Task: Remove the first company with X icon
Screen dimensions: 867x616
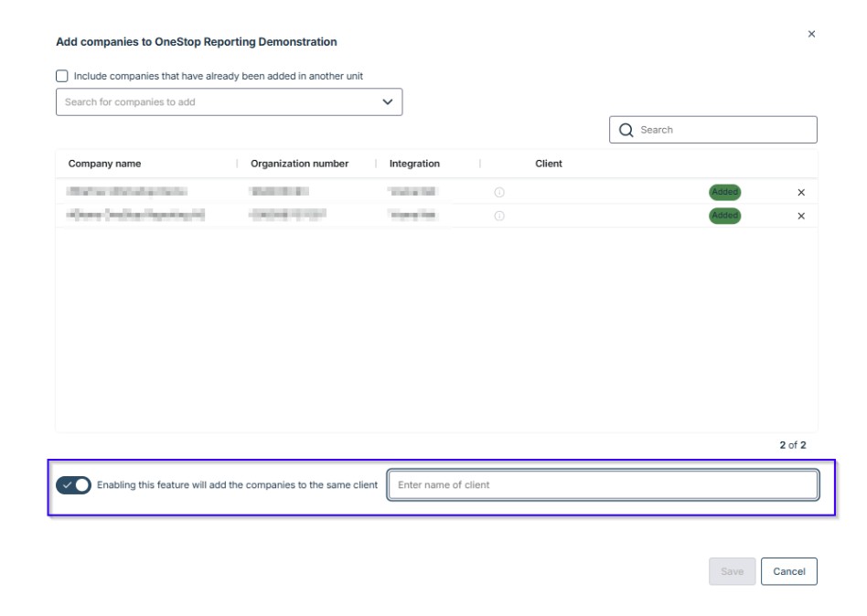Action: 801,193
